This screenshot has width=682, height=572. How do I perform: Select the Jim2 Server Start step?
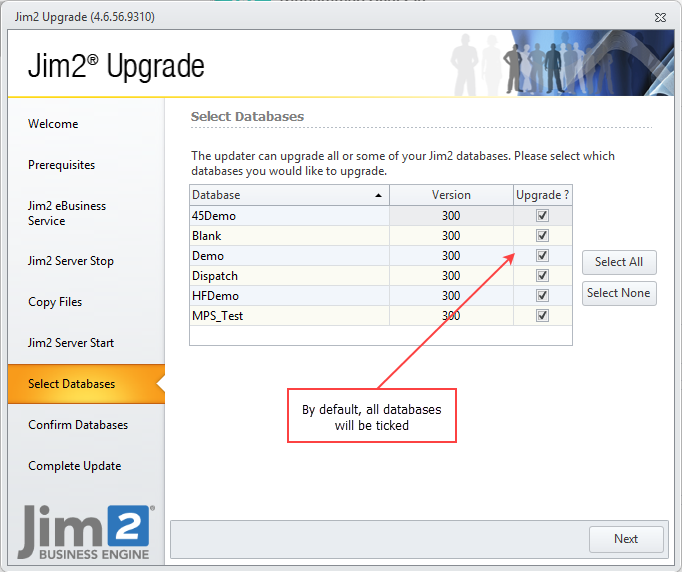tap(71, 343)
